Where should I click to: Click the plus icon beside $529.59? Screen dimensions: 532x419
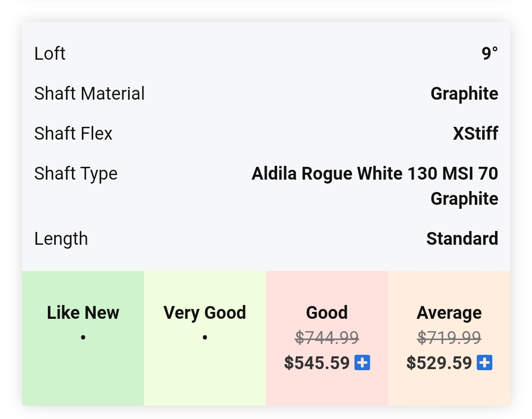[485, 363]
